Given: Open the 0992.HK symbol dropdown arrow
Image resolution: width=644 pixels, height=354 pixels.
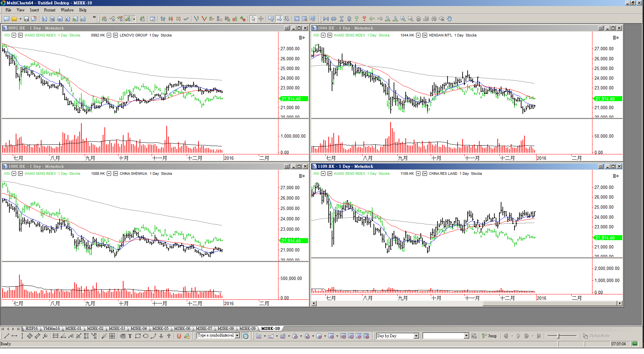Looking at the screenshot, I should tap(109, 35).
